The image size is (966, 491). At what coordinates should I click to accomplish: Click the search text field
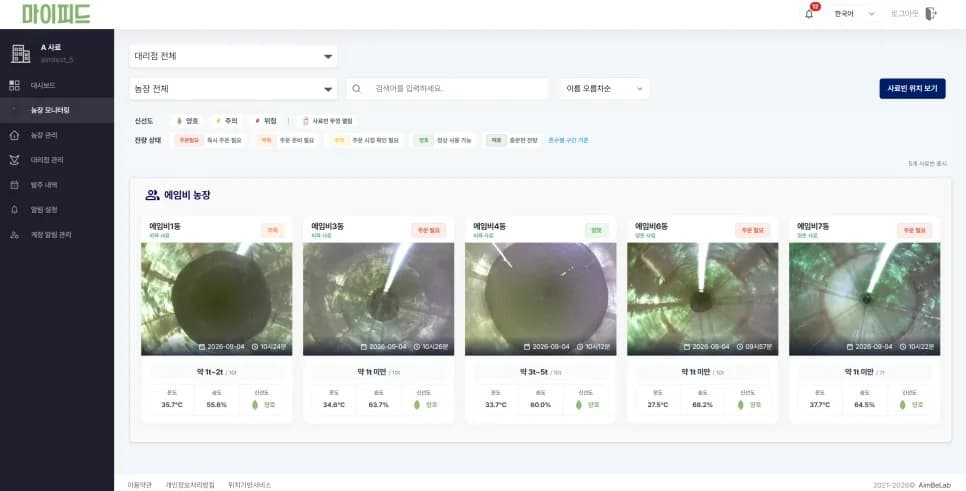click(x=447, y=89)
